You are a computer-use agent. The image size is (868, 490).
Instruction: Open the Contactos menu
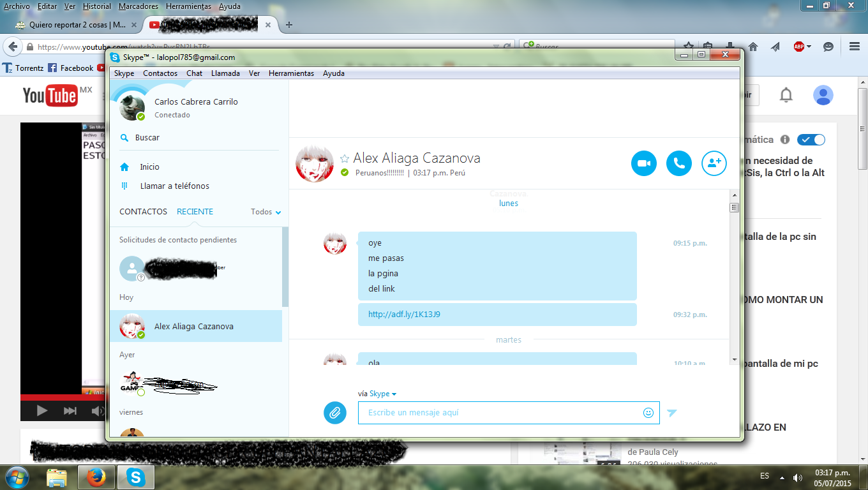160,73
